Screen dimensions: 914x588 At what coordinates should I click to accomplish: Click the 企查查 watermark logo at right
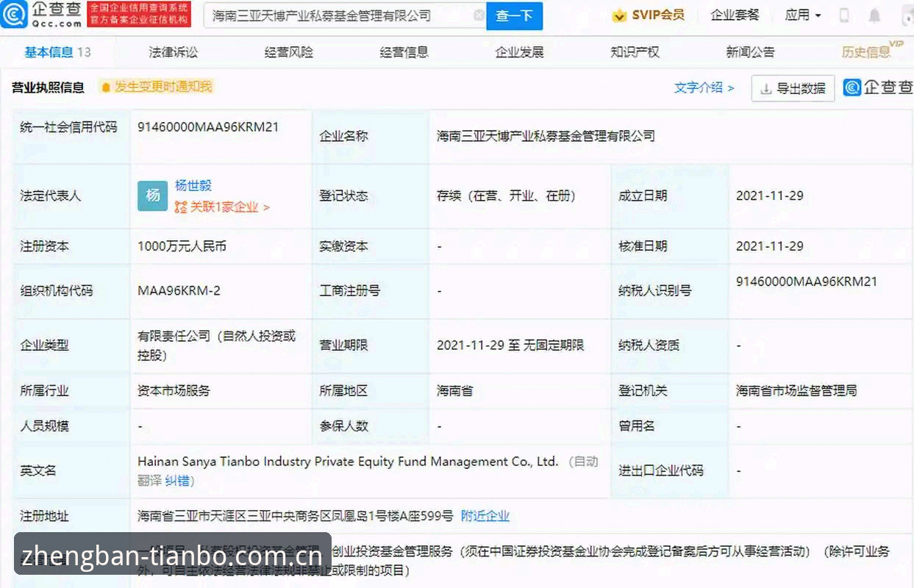click(878, 87)
